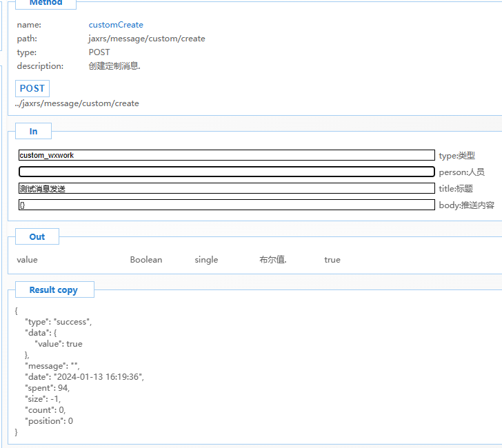Click the ../jaxrs/message/custom/create URL text
Image resolution: width=502 pixels, height=448 pixels.
[77, 103]
